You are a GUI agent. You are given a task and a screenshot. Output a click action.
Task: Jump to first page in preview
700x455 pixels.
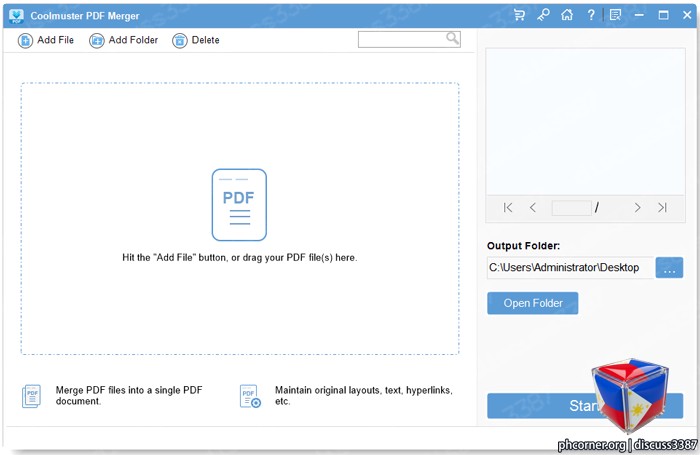508,208
